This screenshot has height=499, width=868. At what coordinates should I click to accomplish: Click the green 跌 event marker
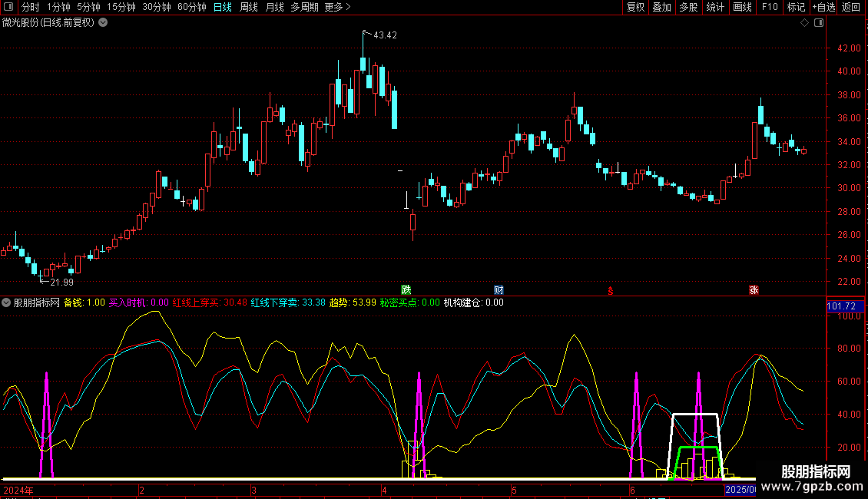[406, 290]
